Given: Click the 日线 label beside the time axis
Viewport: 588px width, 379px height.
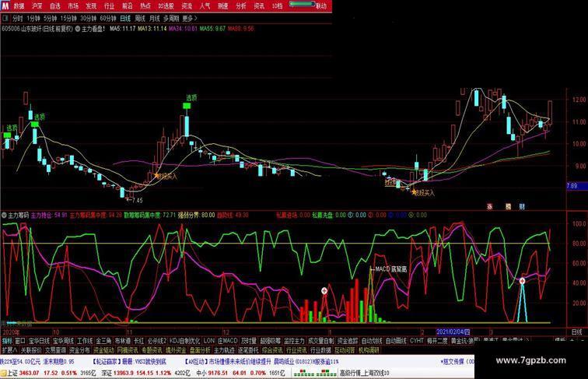Looking at the screenshot, I should (x=577, y=332).
